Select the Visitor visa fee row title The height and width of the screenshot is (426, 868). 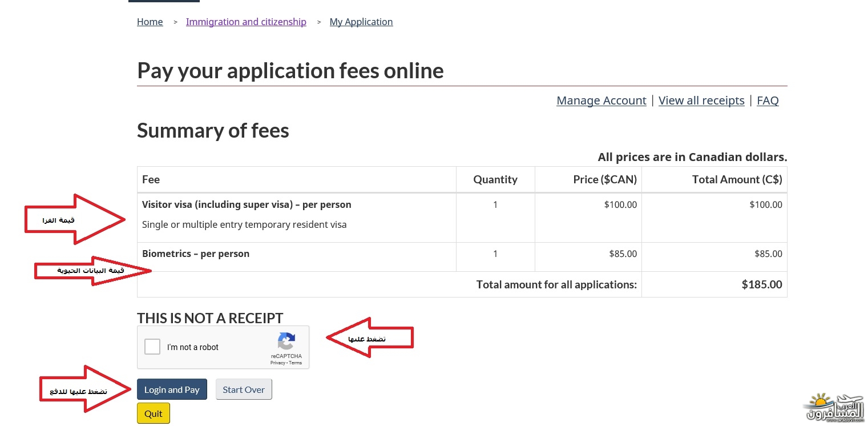pos(247,204)
